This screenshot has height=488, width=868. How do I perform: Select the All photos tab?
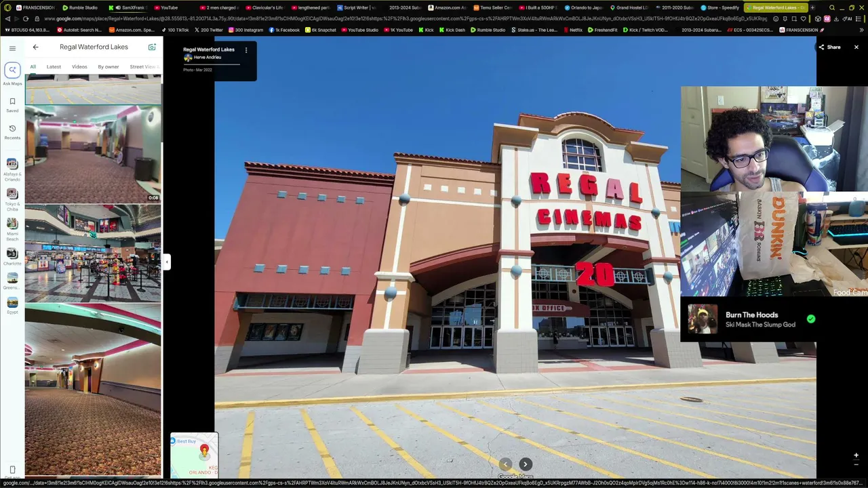tap(33, 67)
